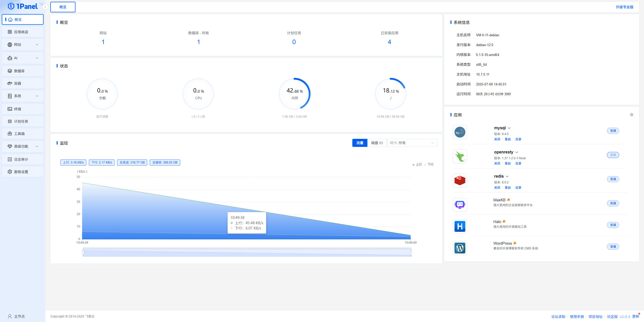Collapse the sidebar with arrow icon
Image resolution: width=644 pixels, height=322 pixels.
45,7
